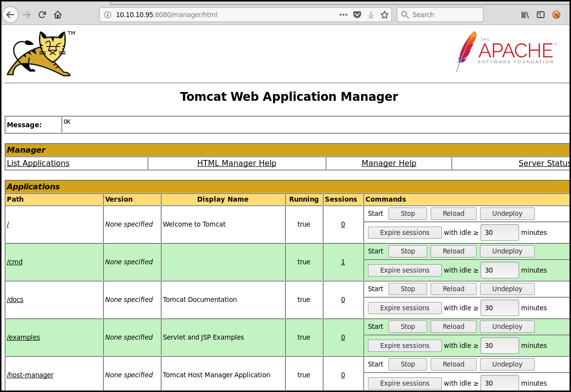Open the /examples application link

click(x=23, y=337)
